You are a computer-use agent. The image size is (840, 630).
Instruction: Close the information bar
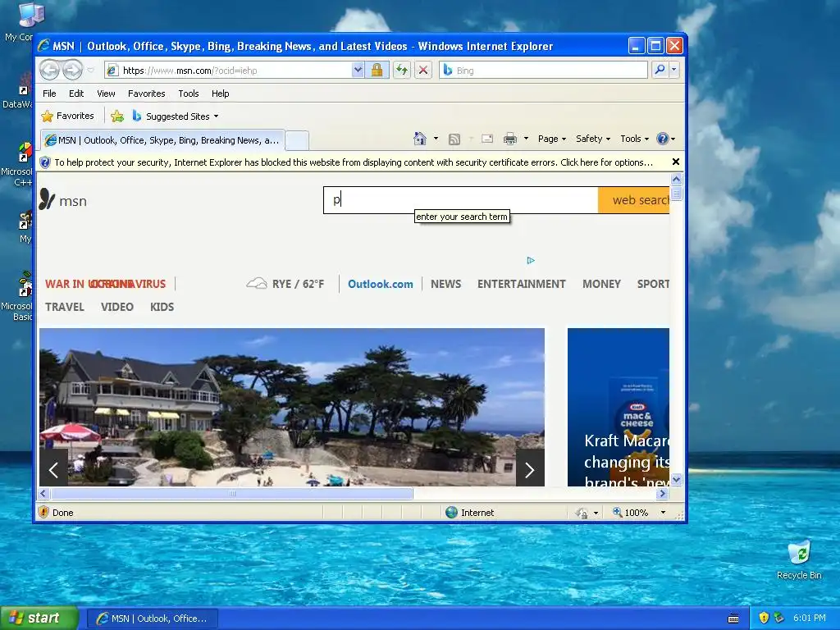click(x=676, y=162)
